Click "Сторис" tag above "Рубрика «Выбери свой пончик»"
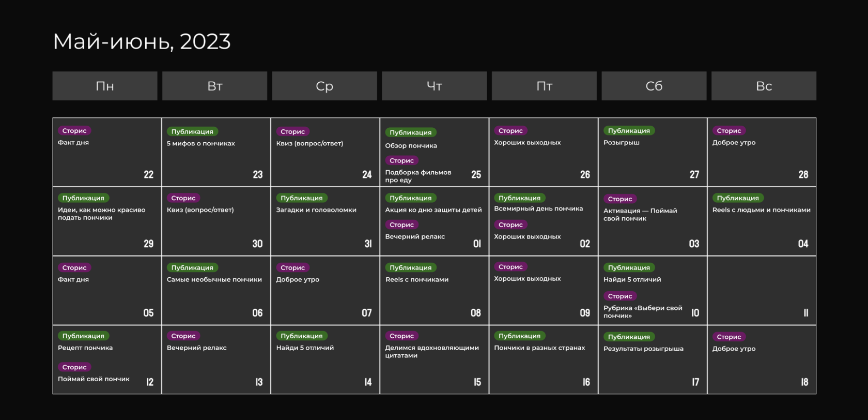The height and width of the screenshot is (420, 868). point(620,296)
